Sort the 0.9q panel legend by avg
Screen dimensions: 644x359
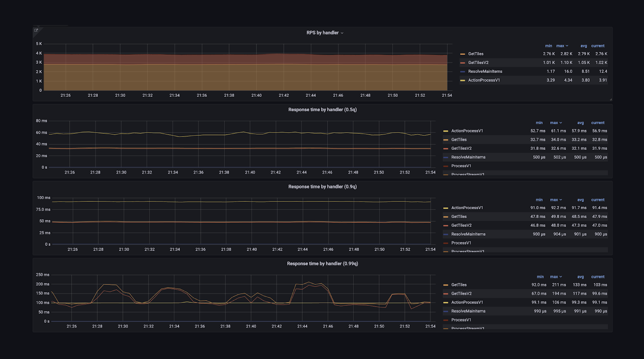coord(580,200)
